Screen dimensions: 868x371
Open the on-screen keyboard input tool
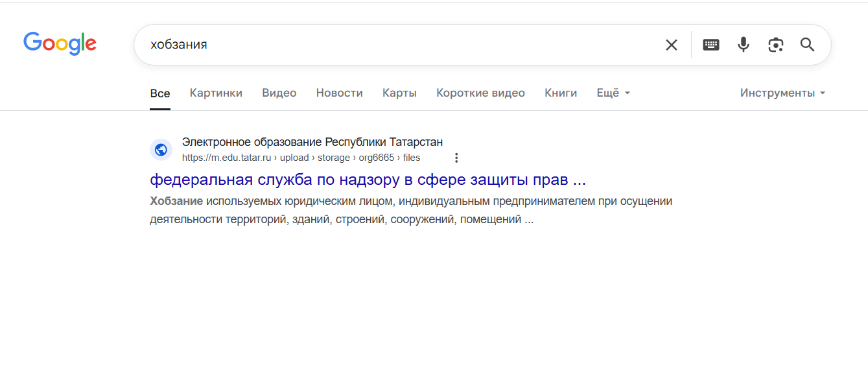(x=711, y=45)
